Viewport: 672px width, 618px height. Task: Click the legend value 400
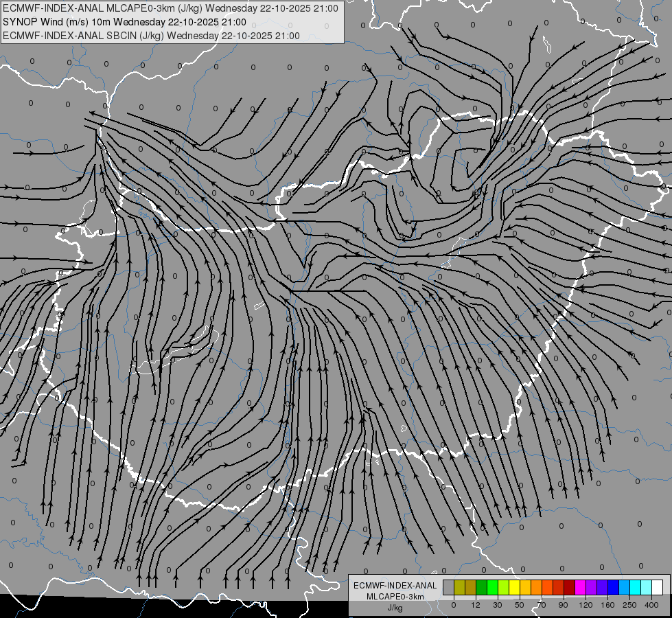coord(651,605)
